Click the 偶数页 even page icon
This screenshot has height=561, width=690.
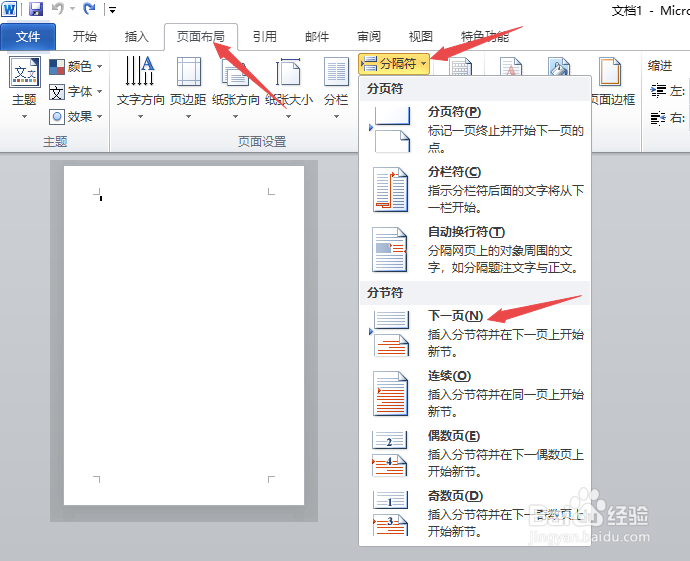point(390,454)
